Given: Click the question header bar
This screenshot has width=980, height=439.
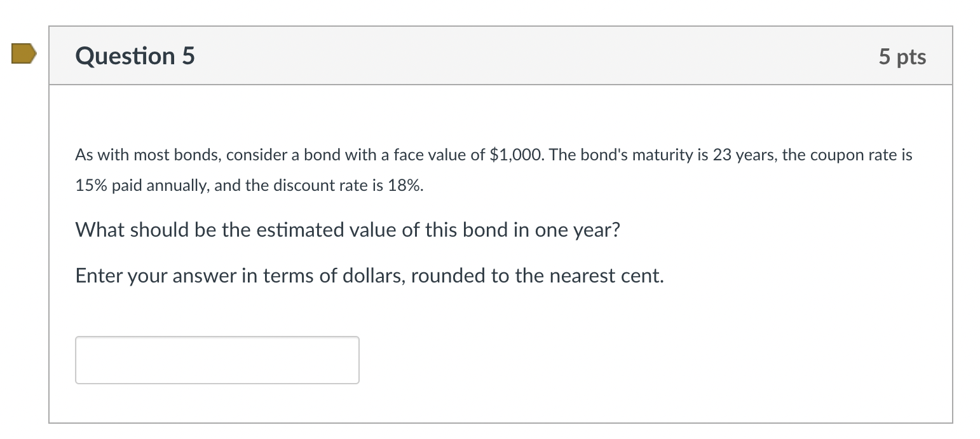Looking at the screenshot, I should tap(501, 55).
